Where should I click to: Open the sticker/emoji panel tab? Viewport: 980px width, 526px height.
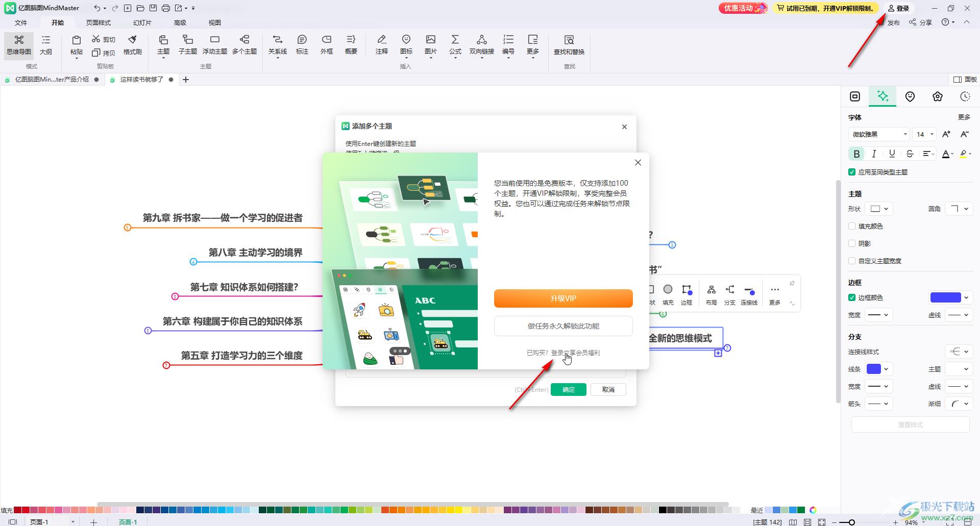click(910, 96)
